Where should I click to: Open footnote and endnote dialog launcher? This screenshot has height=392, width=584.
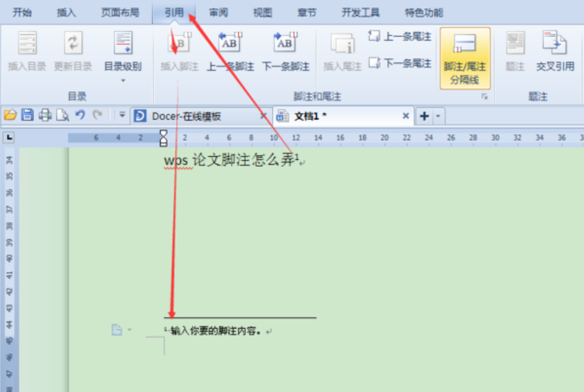point(485,96)
